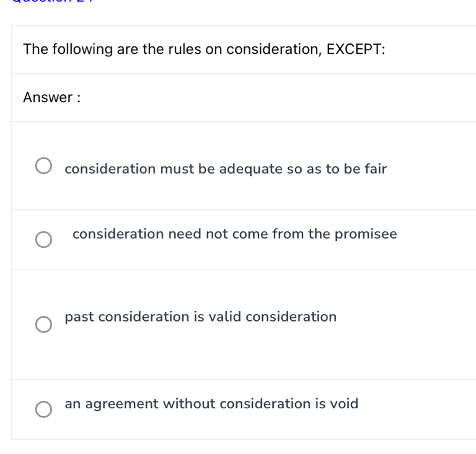Click the word 'past' in the third option
This screenshot has height=454, width=476.
[x=79, y=317]
